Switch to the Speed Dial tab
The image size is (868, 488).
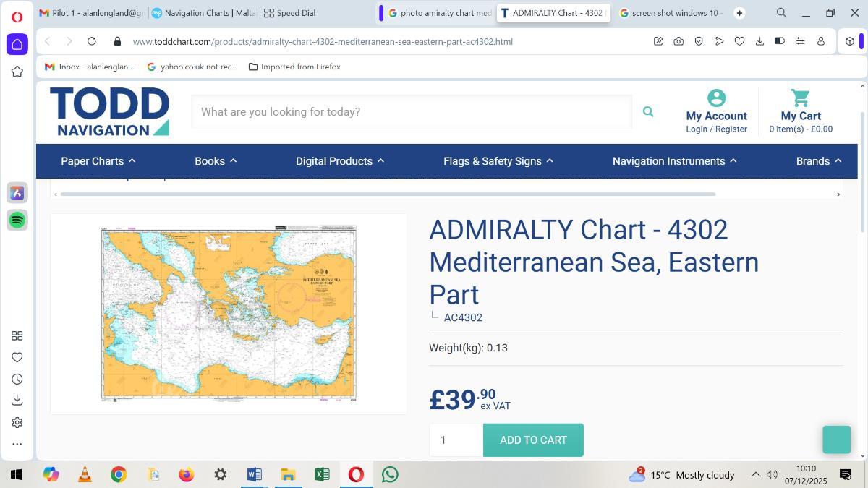pyautogui.click(x=290, y=13)
